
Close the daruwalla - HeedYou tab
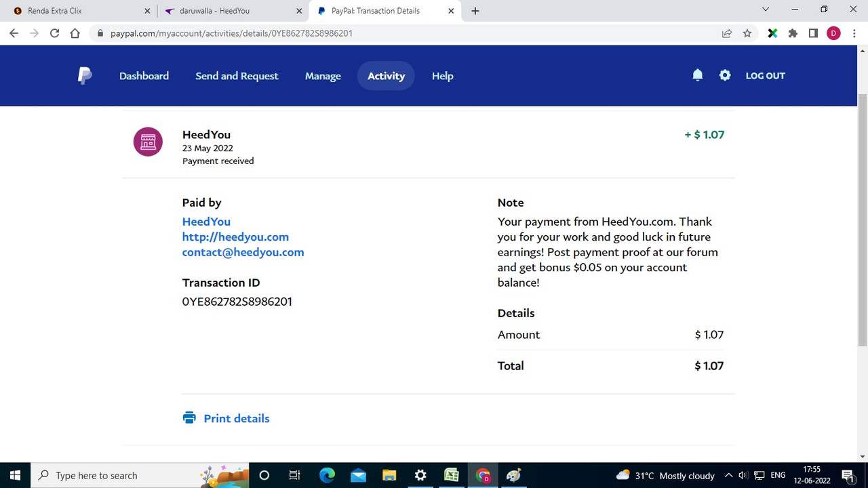pyautogui.click(x=299, y=11)
